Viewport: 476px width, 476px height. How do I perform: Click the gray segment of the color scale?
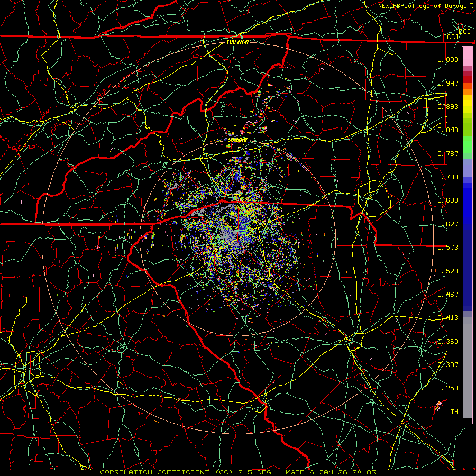pos(467,368)
